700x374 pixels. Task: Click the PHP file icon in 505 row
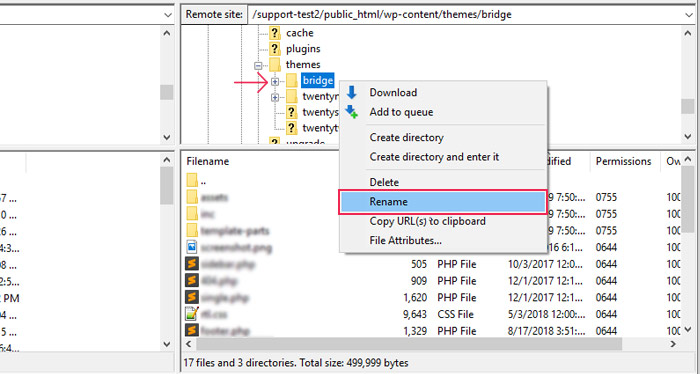point(192,264)
